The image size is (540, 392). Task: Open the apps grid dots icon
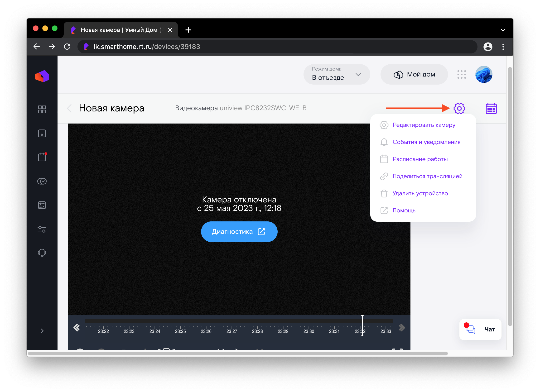(461, 75)
